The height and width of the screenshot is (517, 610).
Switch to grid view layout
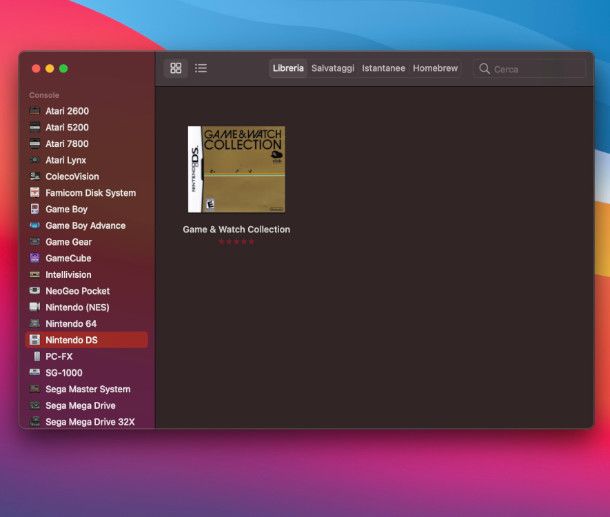tap(176, 68)
